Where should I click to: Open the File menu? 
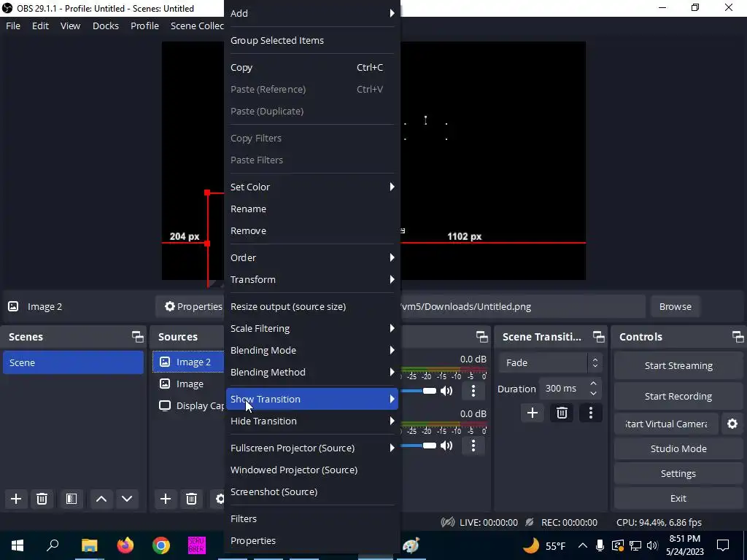point(13,26)
